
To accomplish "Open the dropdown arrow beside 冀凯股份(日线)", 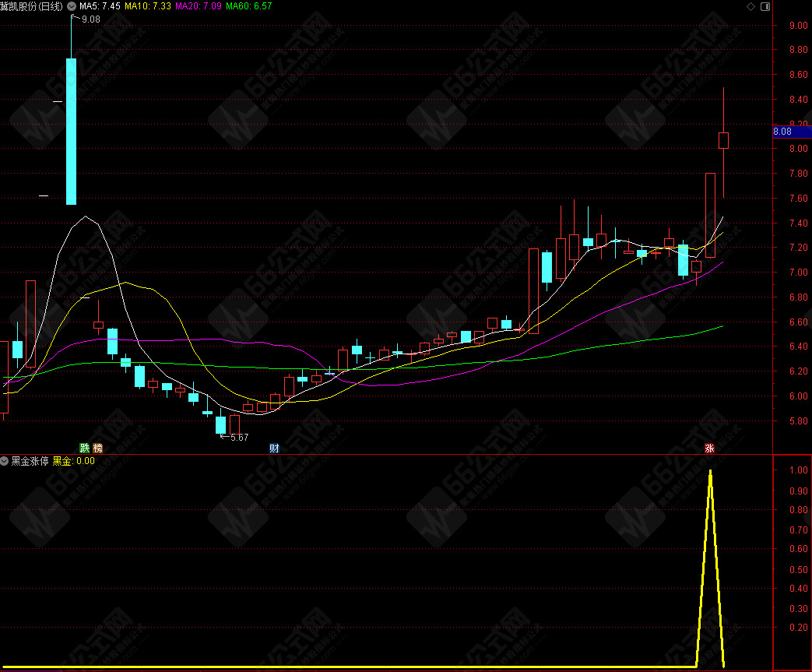I will [x=72, y=6].
